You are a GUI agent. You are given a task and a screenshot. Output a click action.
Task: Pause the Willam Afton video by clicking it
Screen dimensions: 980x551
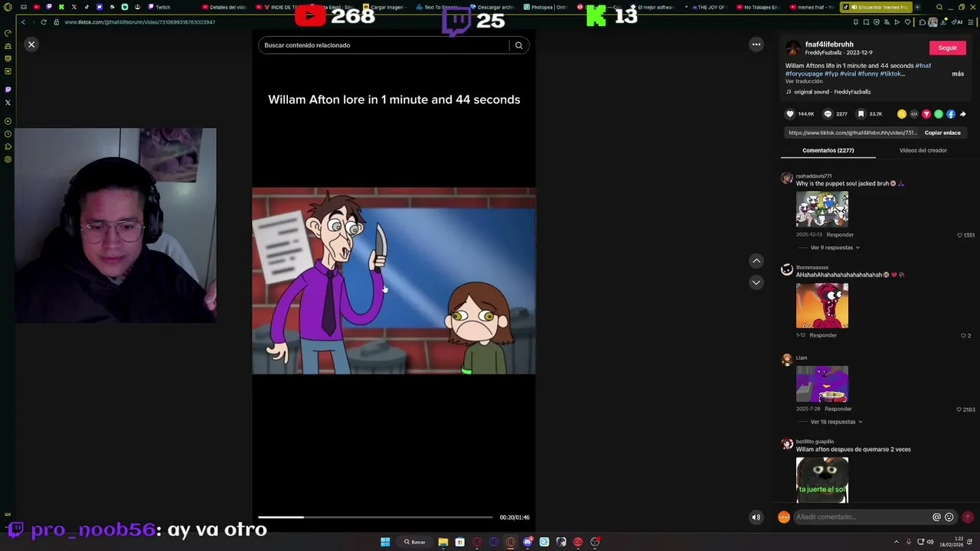pyautogui.click(x=394, y=281)
